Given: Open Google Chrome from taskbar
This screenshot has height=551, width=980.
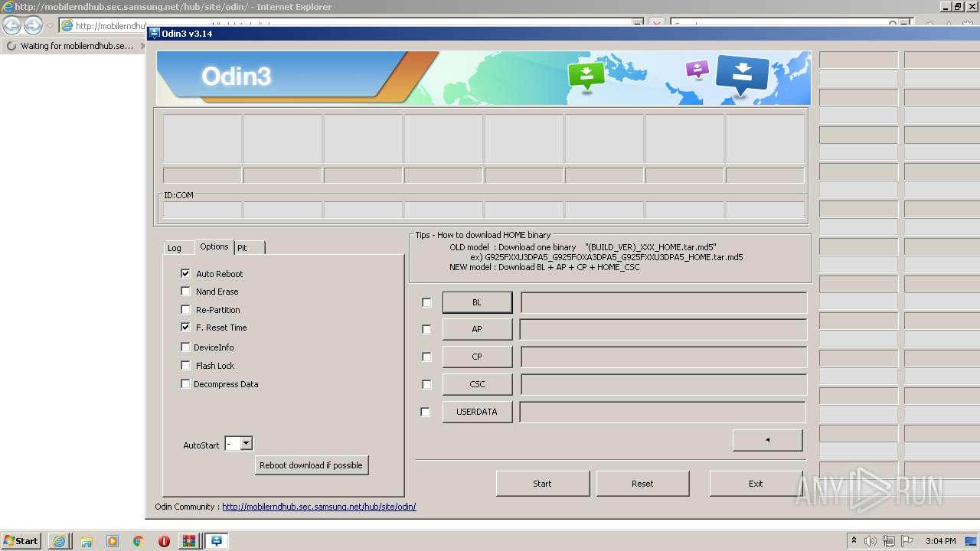Looking at the screenshot, I should tap(138, 541).
